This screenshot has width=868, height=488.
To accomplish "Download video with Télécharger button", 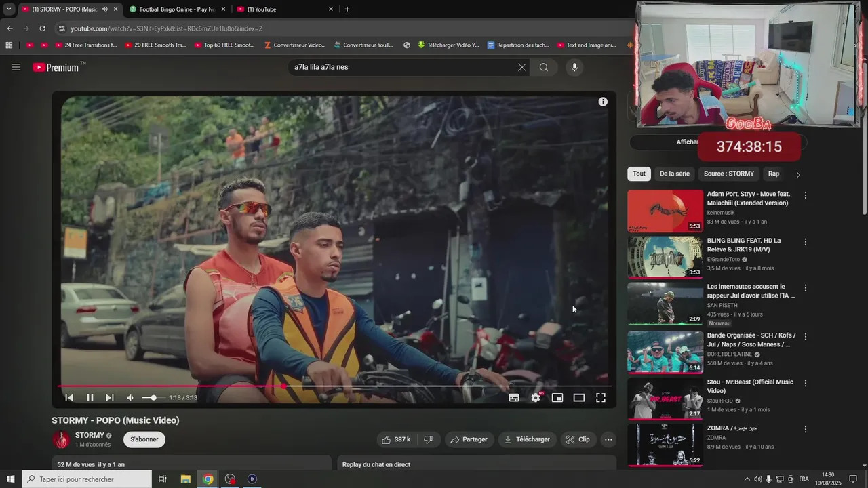I will pos(527,439).
